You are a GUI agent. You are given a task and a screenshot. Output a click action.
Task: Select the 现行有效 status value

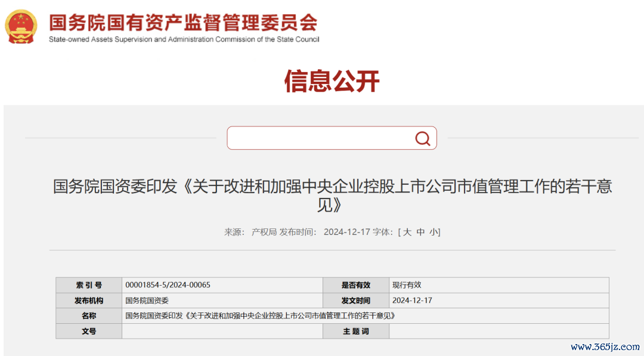407,285
